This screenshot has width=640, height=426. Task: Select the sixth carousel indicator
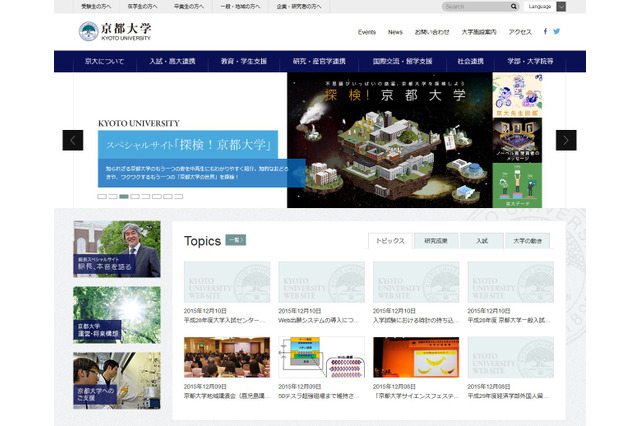(x=157, y=197)
